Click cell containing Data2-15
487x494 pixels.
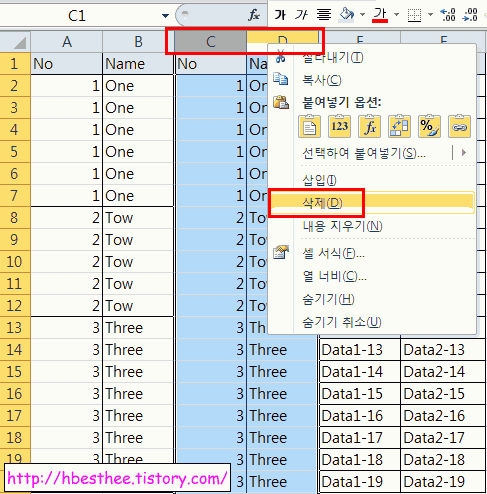tap(443, 394)
